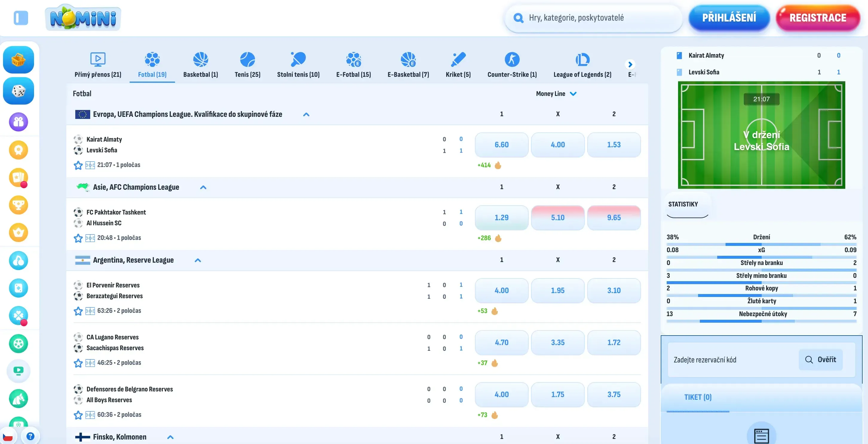868x444 pixels.
Task: Open match tracker icon for El Porvenir Reserves
Action: click(x=90, y=311)
